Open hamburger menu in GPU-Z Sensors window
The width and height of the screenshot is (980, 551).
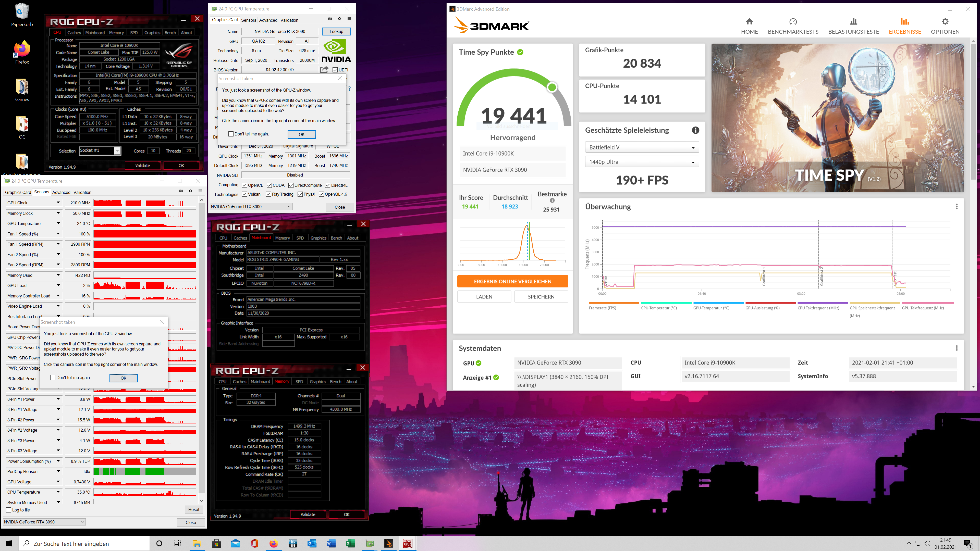coord(200,191)
